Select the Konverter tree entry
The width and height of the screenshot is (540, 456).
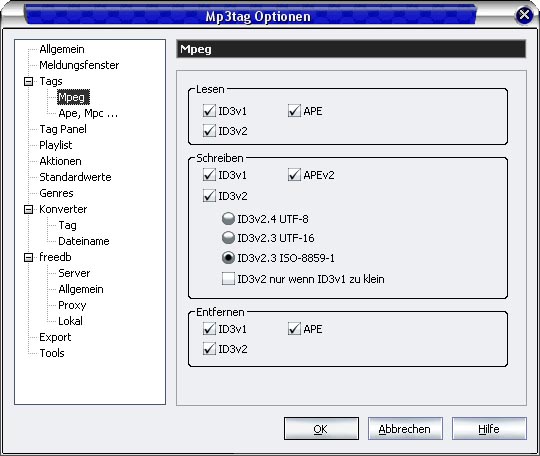tap(63, 209)
